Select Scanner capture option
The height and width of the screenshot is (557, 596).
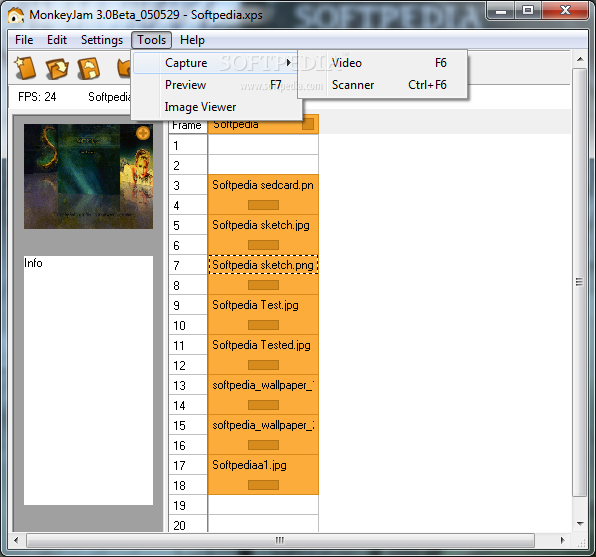382,85
